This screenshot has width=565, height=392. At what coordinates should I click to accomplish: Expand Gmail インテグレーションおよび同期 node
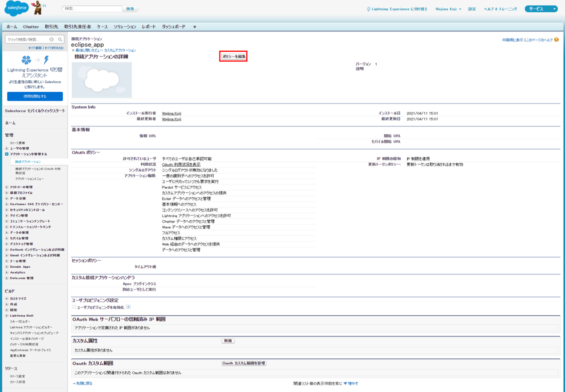pyautogui.click(x=7, y=255)
